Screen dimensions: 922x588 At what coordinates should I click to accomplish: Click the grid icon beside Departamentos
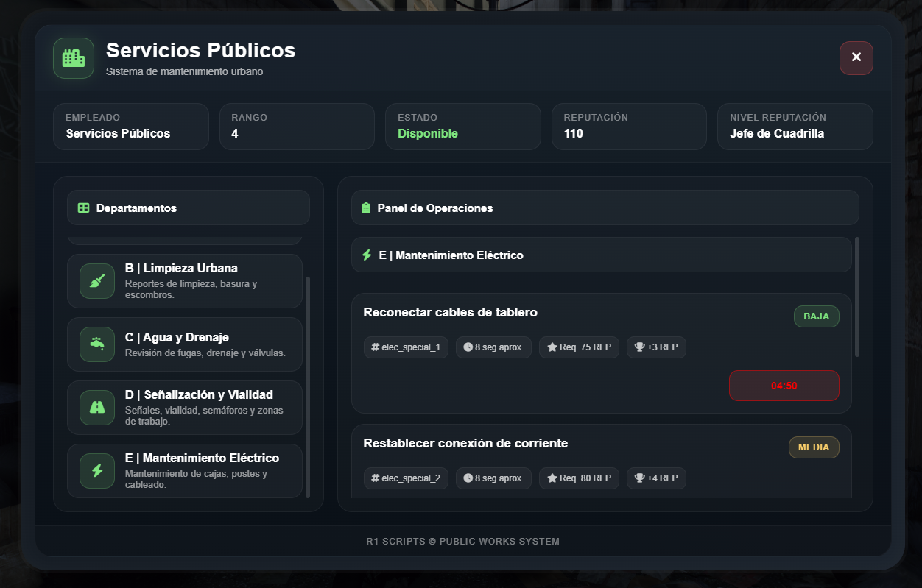[x=83, y=208]
